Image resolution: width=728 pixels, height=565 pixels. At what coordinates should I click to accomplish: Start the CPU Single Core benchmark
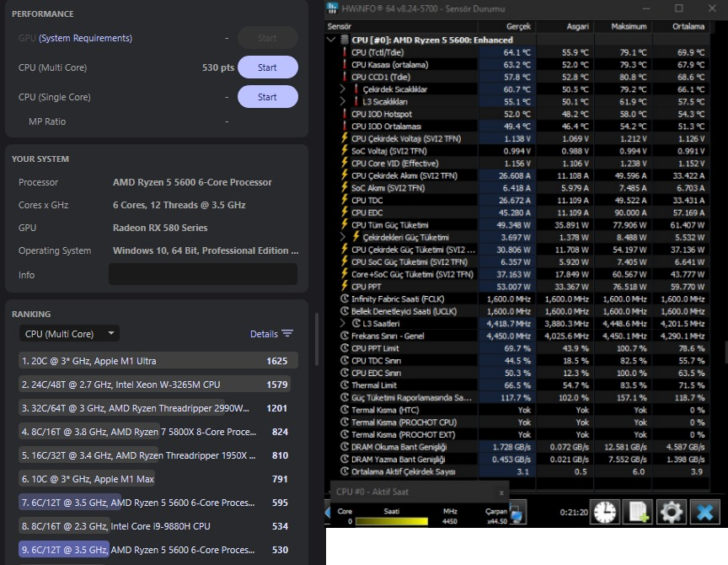(267, 97)
